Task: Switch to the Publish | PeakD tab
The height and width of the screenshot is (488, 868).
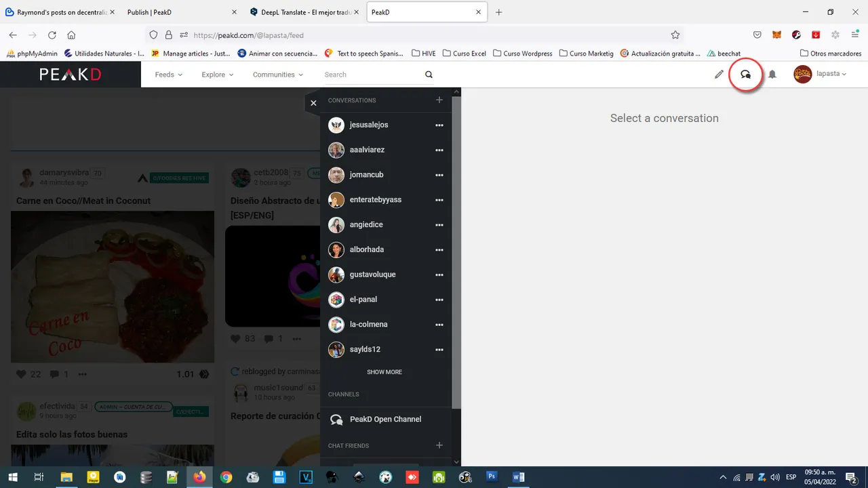Action: coord(182,12)
